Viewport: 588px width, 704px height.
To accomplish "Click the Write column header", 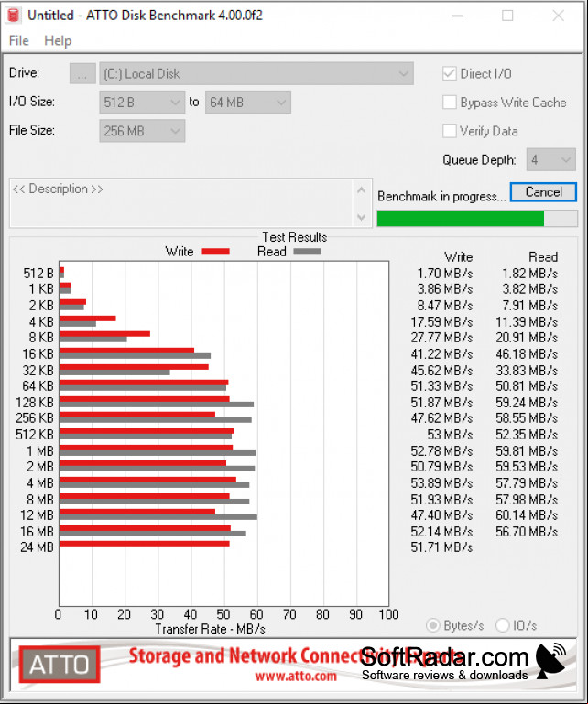I will (458, 257).
